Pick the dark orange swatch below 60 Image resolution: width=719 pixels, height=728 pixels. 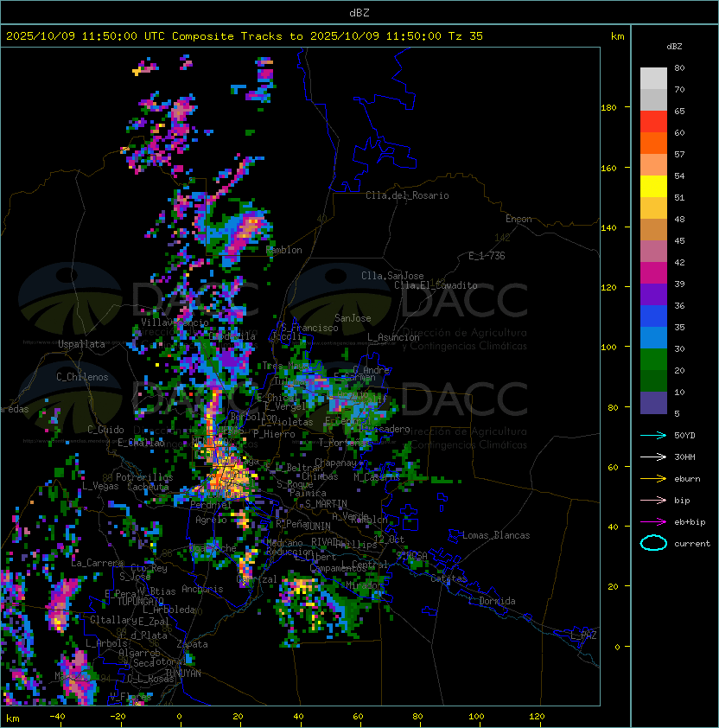click(x=653, y=143)
